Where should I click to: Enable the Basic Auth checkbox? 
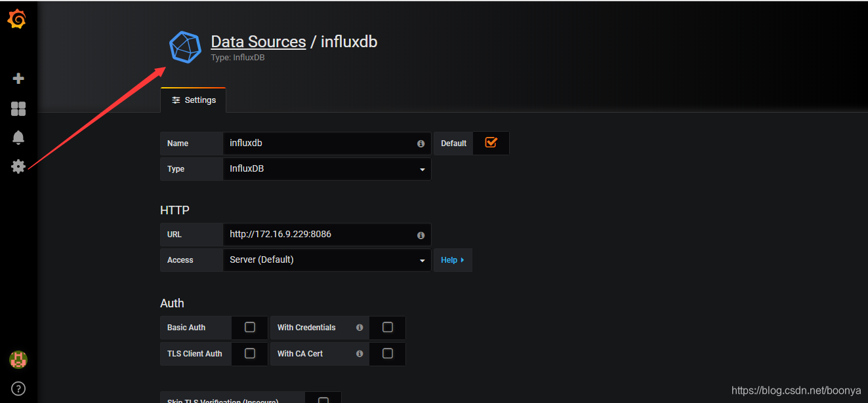(x=250, y=327)
